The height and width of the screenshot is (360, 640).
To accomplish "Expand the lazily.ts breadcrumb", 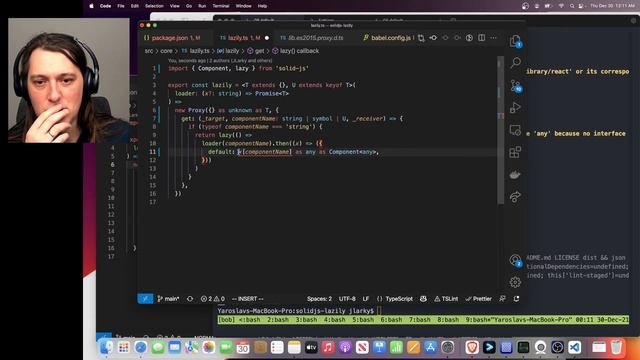I will pyautogui.click(x=195, y=51).
